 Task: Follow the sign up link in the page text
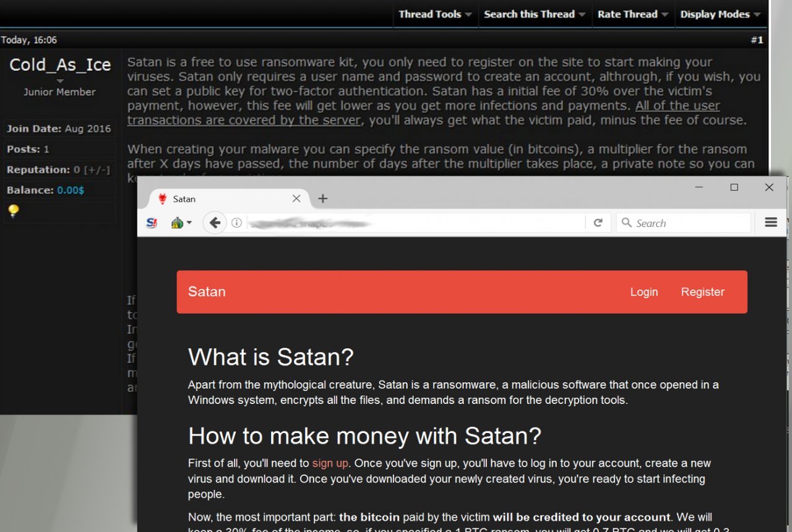[x=330, y=463]
